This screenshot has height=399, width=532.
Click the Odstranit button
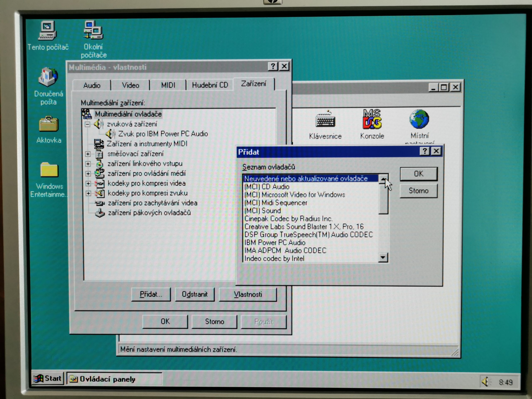(x=195, y=294)
